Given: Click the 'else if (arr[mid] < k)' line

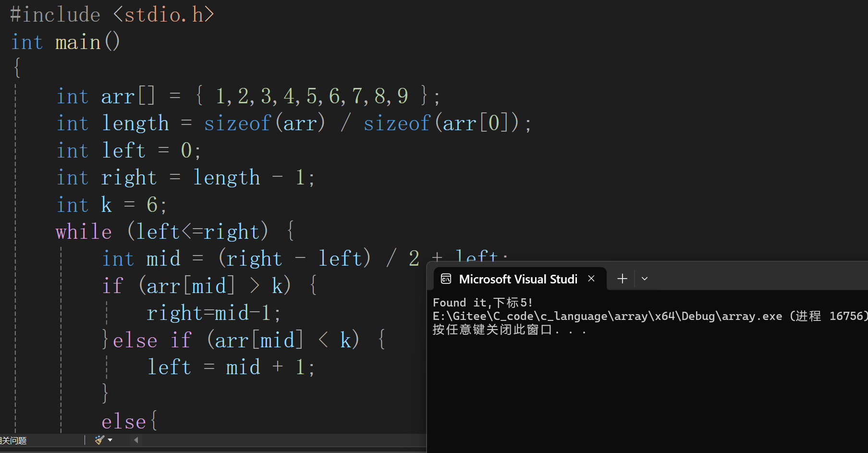Looking at the screenshot, I should 243,341.
